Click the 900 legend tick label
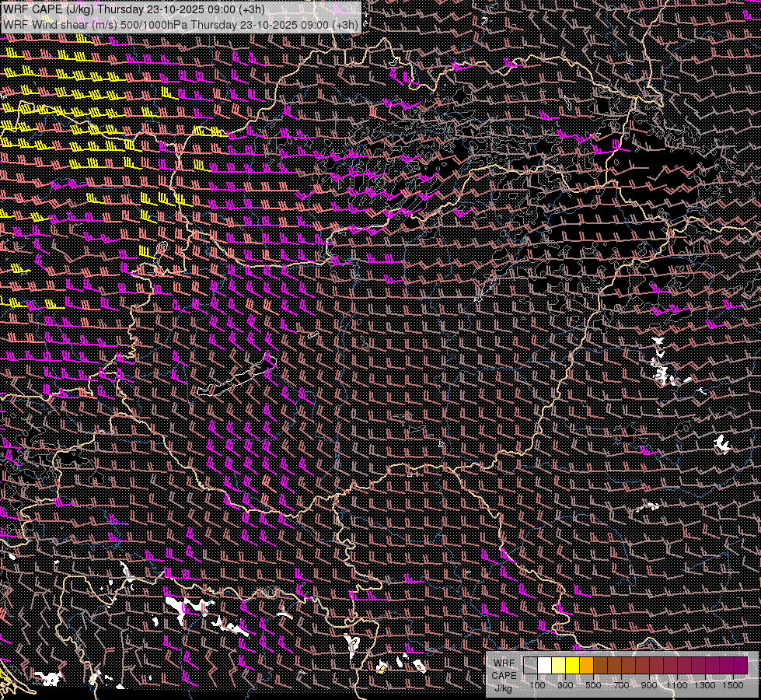 (x=649, y=685)
